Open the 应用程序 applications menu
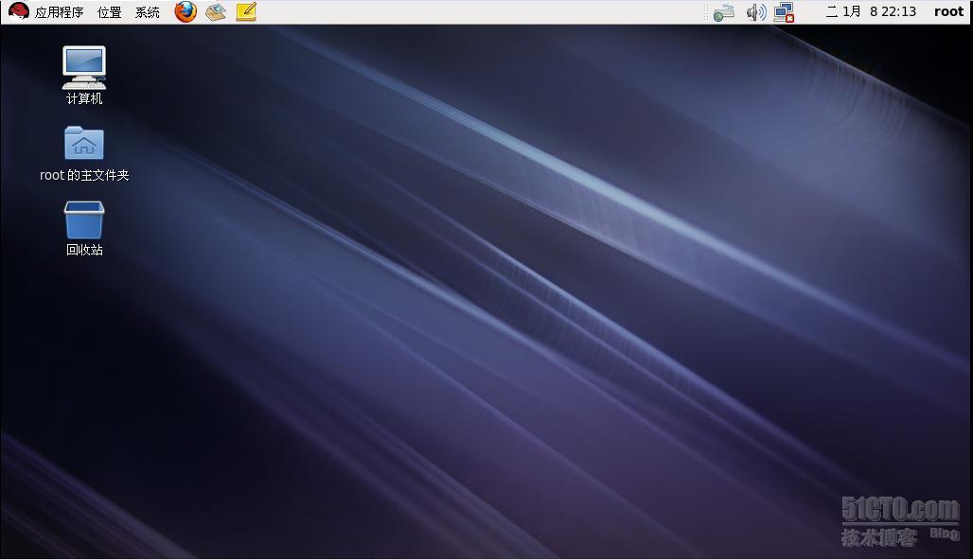 coord(59,12)
